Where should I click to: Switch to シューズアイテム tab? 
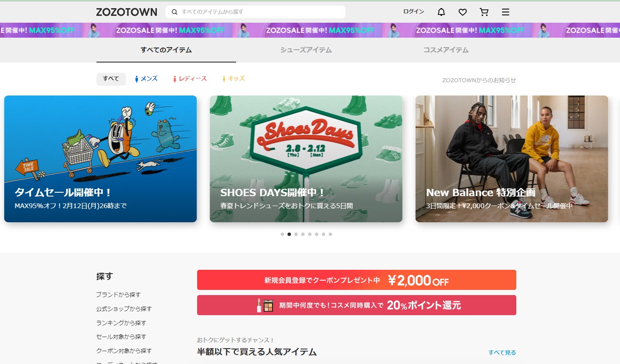[x=306, y=50]
